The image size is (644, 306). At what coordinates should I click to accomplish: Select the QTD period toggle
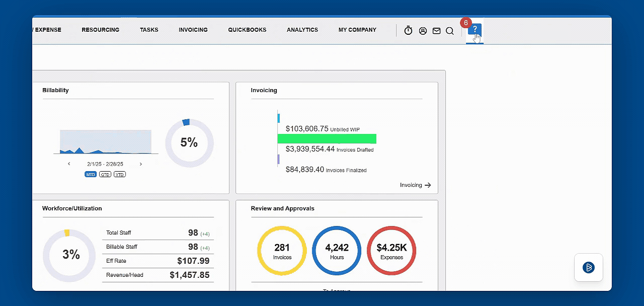105,174
